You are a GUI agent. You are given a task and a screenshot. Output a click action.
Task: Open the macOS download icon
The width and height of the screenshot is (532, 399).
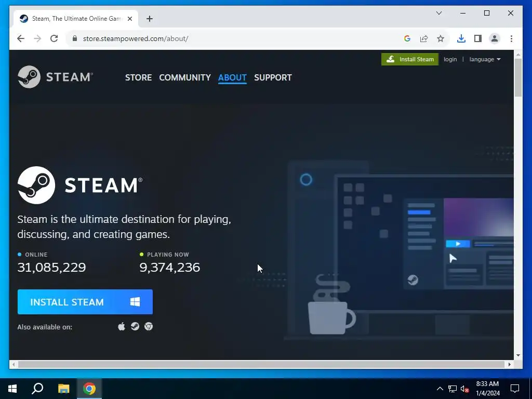click(121, 326)
